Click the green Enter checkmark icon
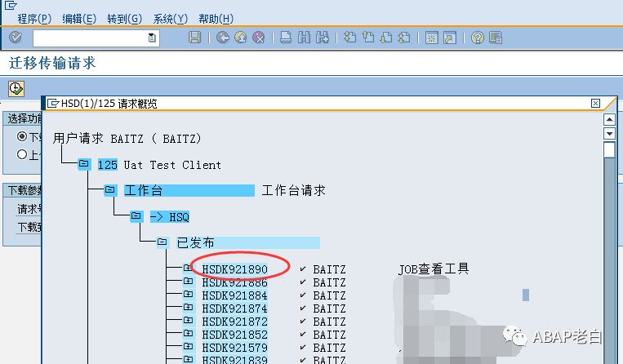 tap(16, 38)
